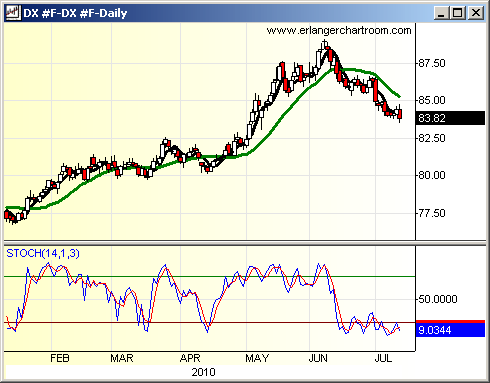The width and height of the screenshot is (490, 383).
Task: Click the 85.00 price axis label
Action: click(432, 100)
